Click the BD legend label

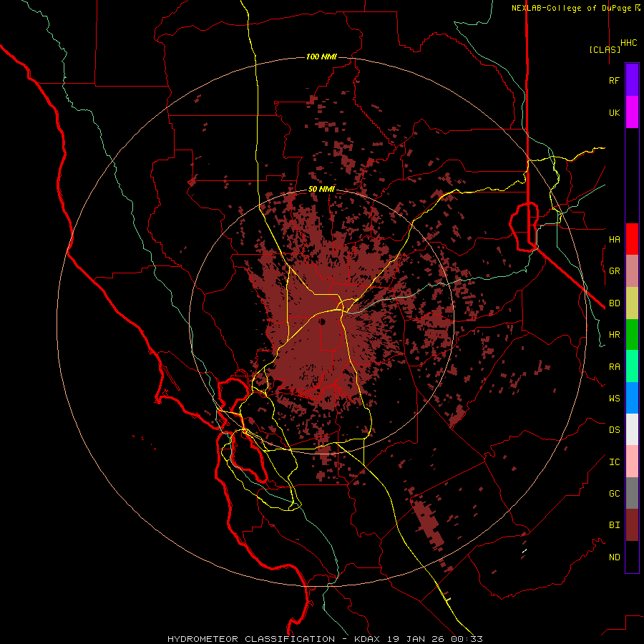[614, 303]
